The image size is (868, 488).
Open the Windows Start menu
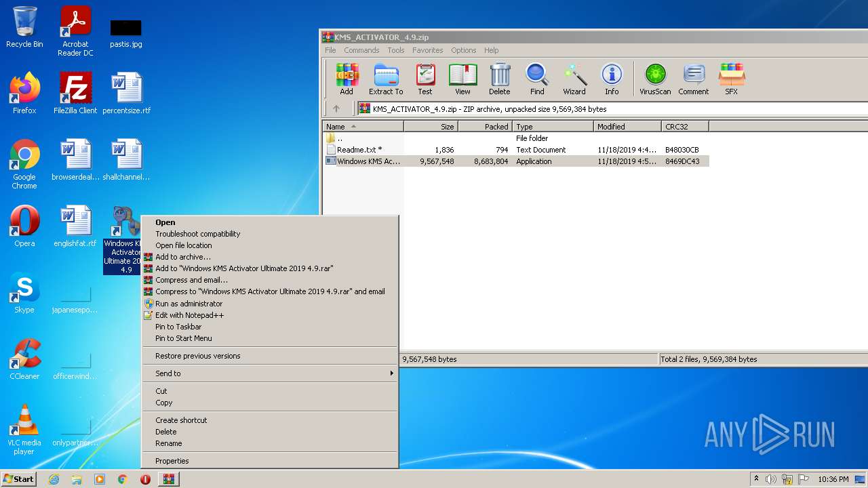[x=19, y=479]
